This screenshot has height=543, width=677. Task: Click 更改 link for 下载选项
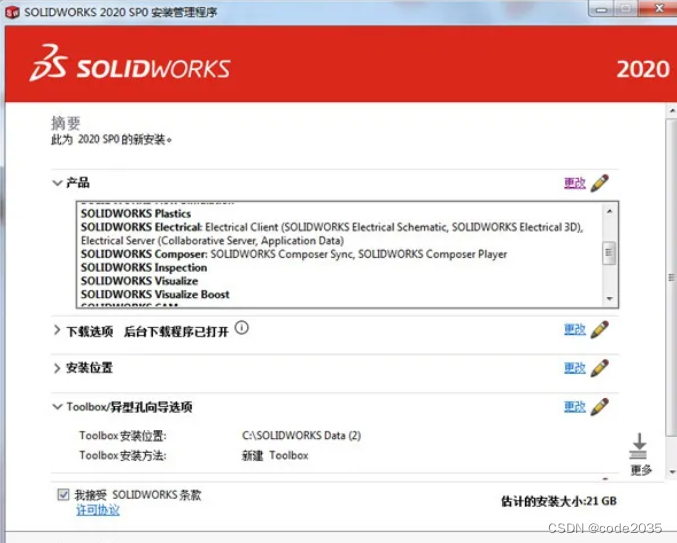[x=575, y=330]
